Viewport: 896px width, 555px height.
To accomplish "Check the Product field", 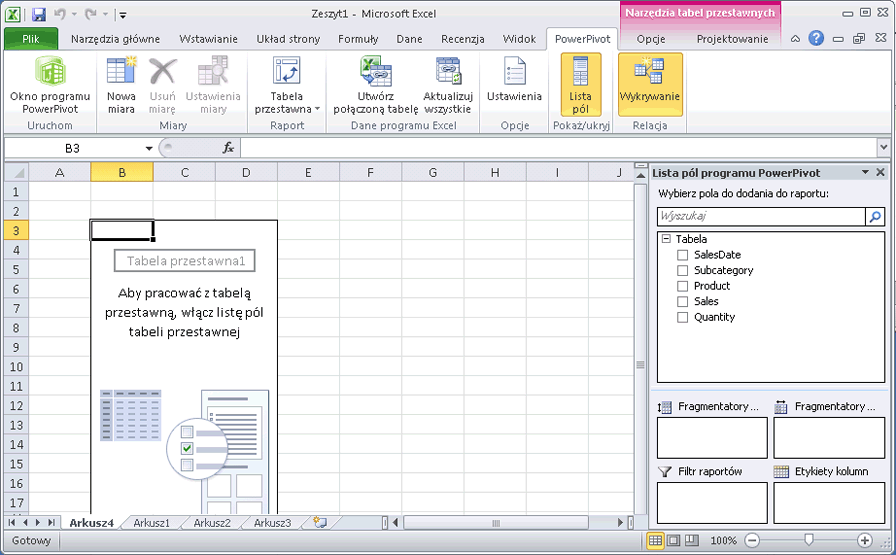I will click(x=682, y=286).
